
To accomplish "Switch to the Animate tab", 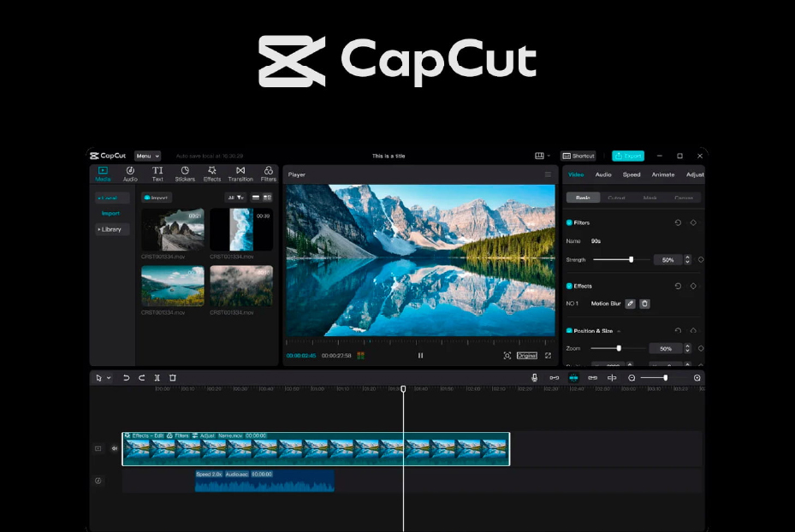I will [663, 174].
